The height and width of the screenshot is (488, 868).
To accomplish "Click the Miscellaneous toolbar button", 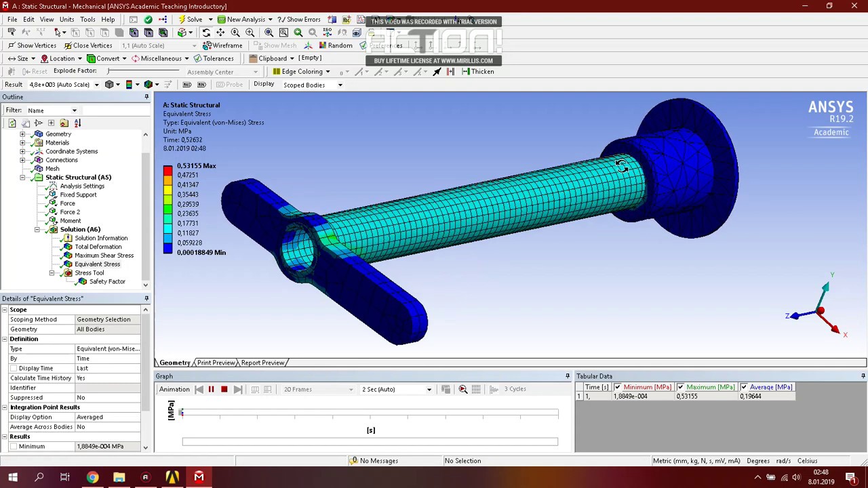I will [x=157, y=58].
